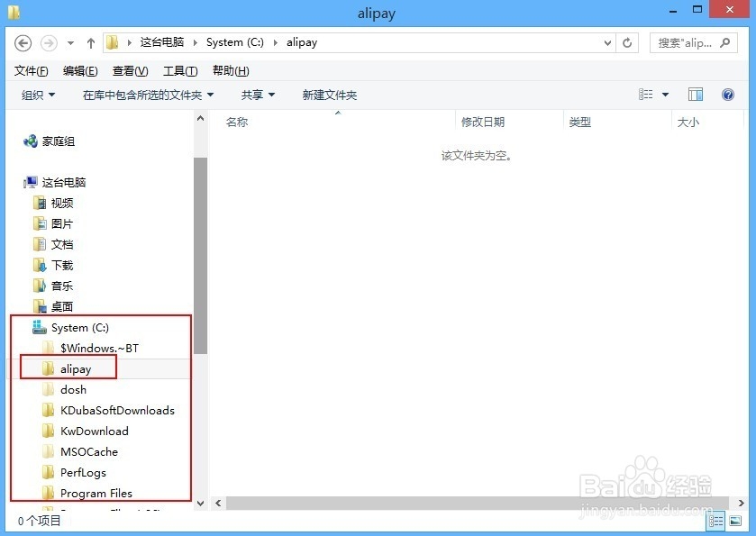756x536 pixels.
Task: Click horizontal scrollbar right arrow
Action: point(741,504)
